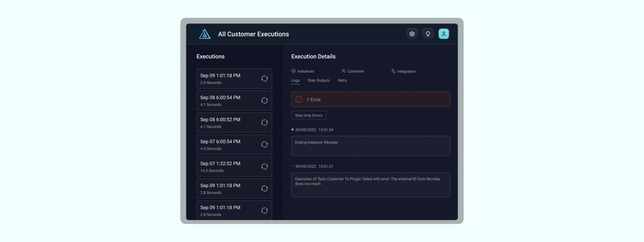This screenshot has width=644, height=242.
Task: Click the Ending Instance 'Monday' log entry
Action: 371,146
